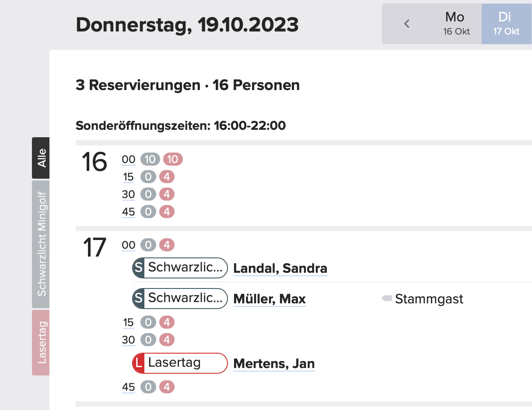
Task: Select Monday 16 Okt day tab
Action: pos(455,24)
